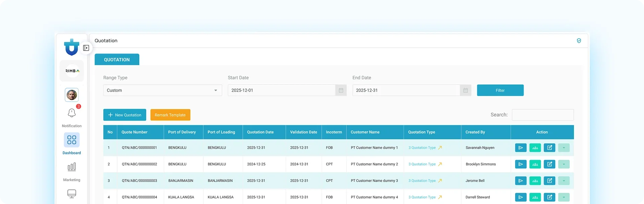Click the Start Date field
The image size is (644, 204).
coord(282,90)
